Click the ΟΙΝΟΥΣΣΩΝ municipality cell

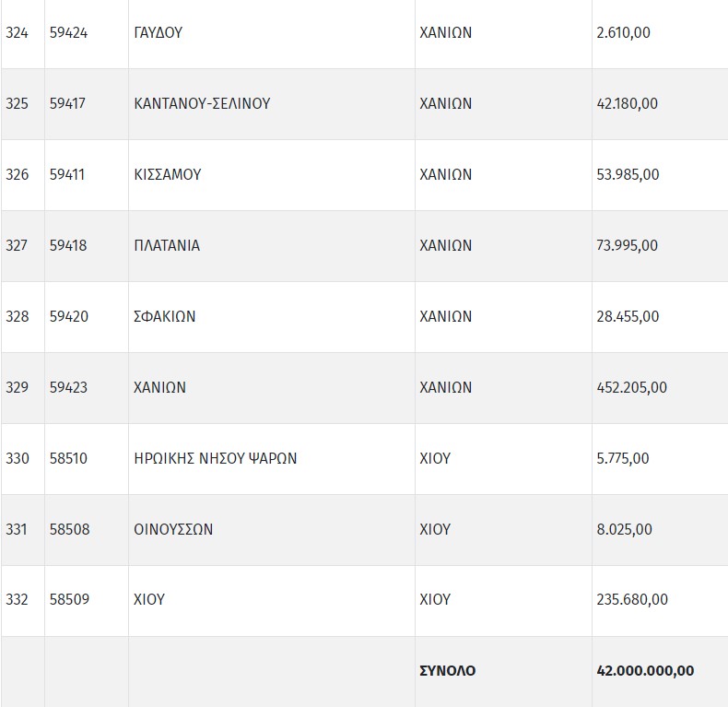(x=173, y=530)
